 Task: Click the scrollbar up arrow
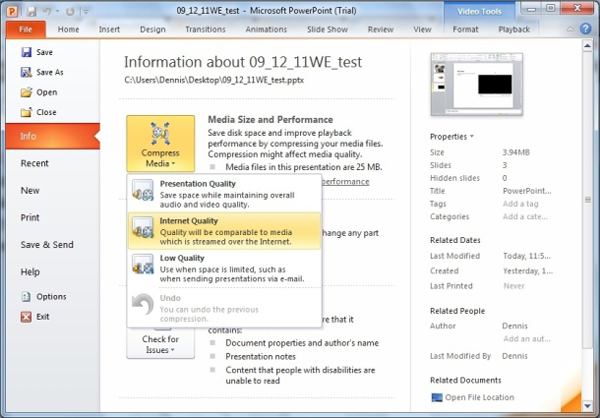pos(588,46)
